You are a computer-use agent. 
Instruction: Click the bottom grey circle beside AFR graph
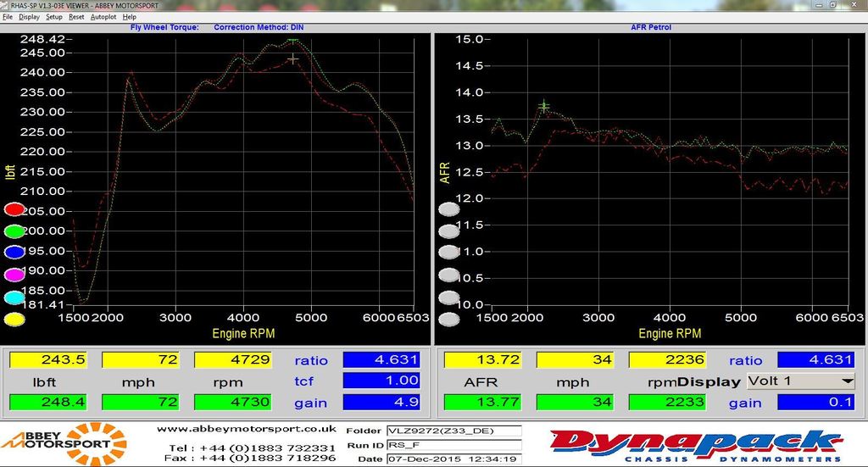tap(449, 320)
